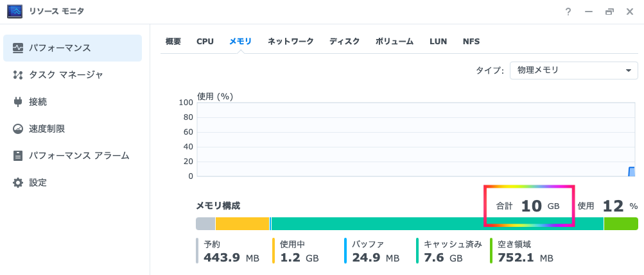Open the memory type dropdown
This screenshot has width=644, height=275.
point(573,71)
